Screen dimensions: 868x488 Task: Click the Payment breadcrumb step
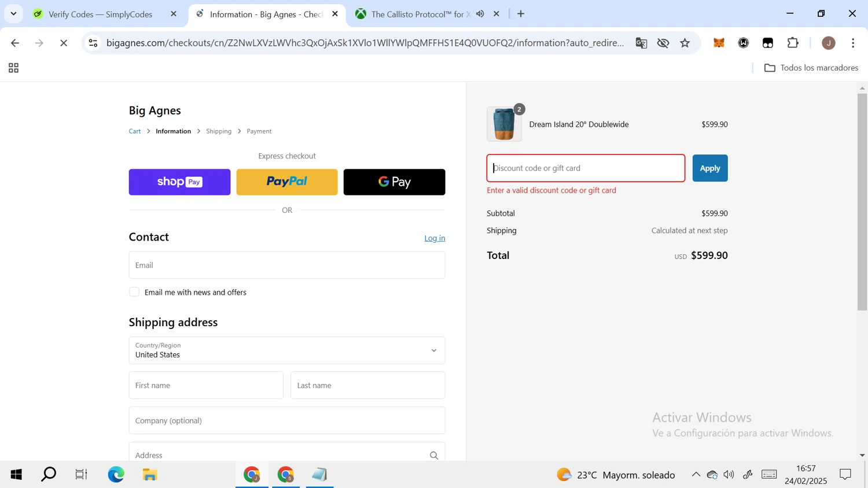[259, 131]
